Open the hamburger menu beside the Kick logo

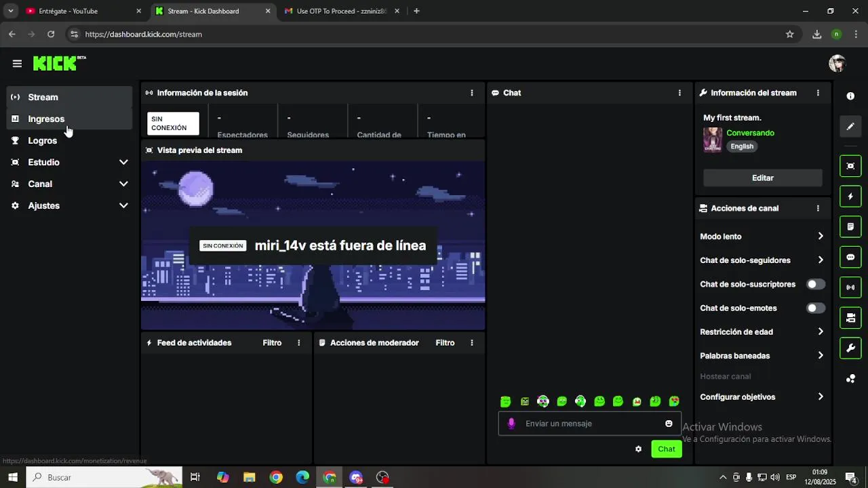pos(17,64)
